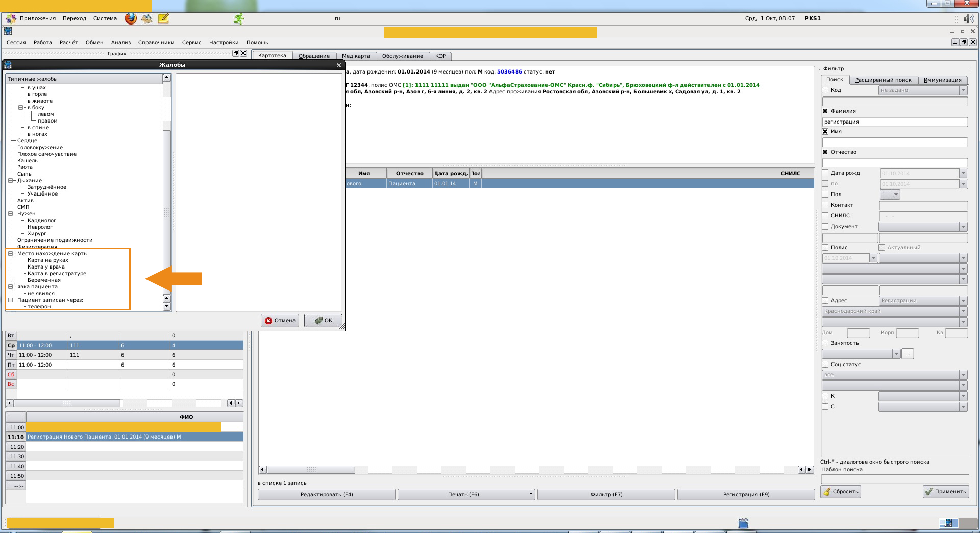Click the stacked papers icon in top panel

(147, 19)
